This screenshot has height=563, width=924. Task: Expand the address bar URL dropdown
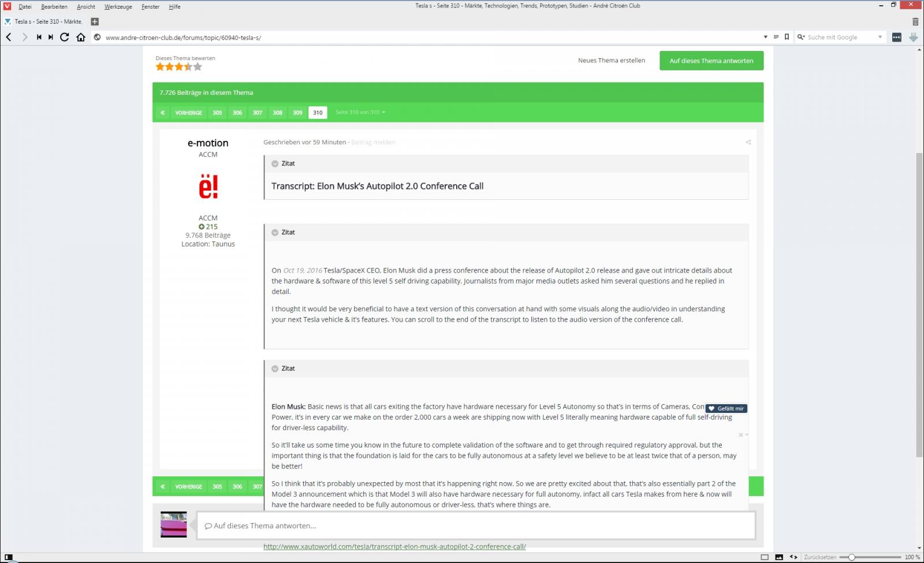click(x=766, y=37)
